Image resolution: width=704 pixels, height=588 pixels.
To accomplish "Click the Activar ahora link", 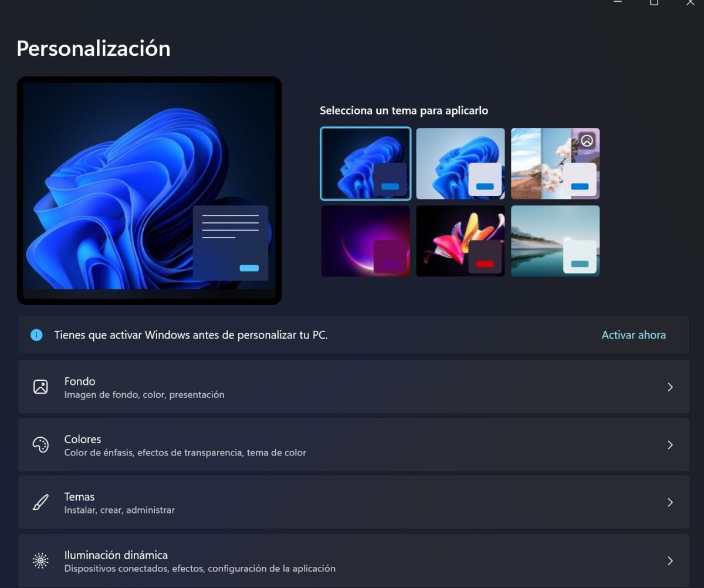I will coord(634,334).
